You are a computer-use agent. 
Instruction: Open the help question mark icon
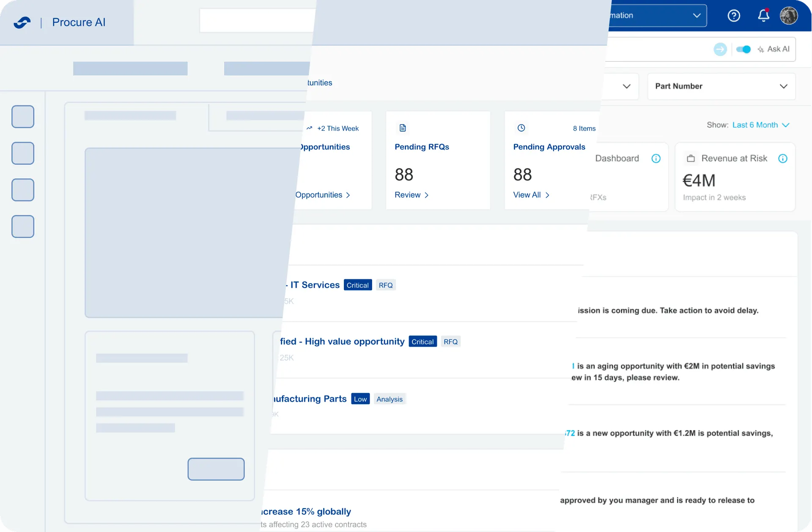[x=734, y=16]
